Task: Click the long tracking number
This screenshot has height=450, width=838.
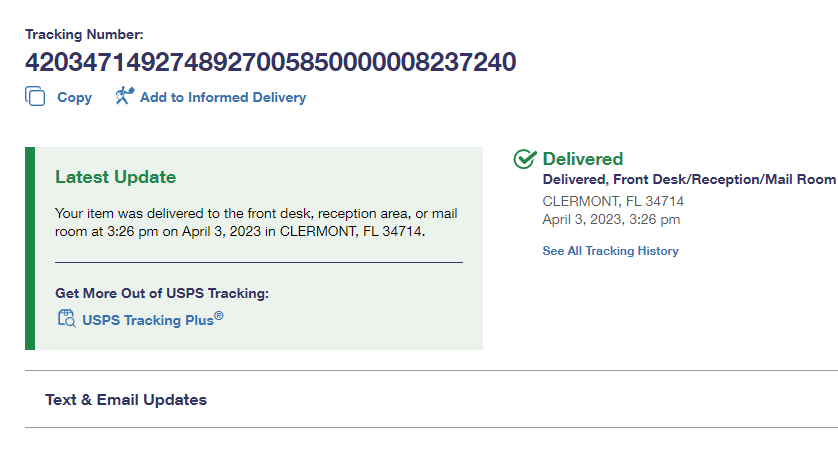Action: pyautogui.click(x=270, y=62)
